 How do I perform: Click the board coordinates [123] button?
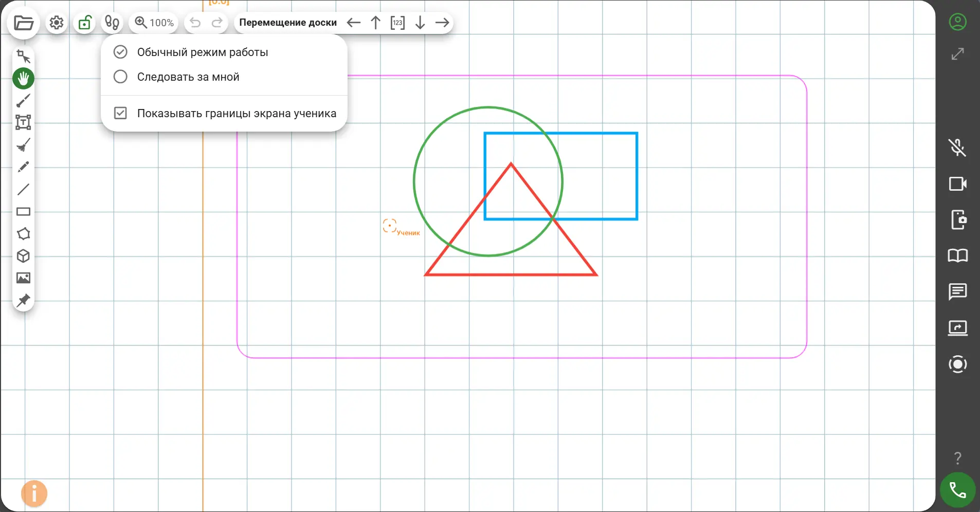397,23
